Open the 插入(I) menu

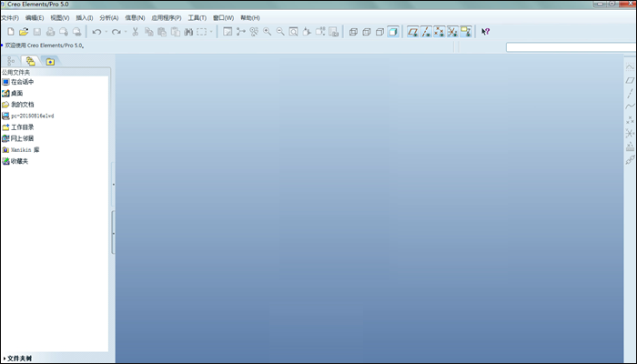point(85,18)
